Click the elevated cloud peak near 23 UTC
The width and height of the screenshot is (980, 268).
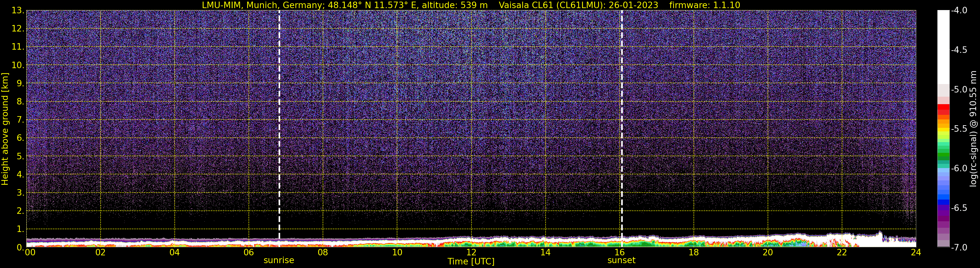tap(880, 235)
